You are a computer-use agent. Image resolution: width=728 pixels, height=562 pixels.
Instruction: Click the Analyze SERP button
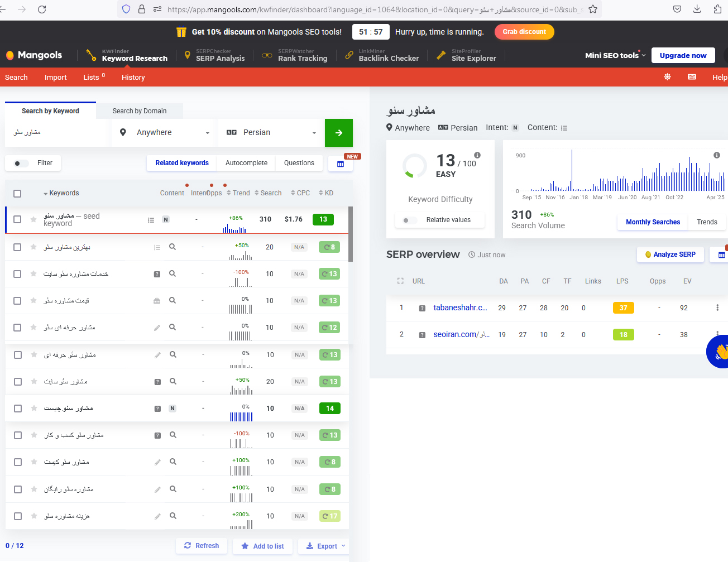pos(670,254)
